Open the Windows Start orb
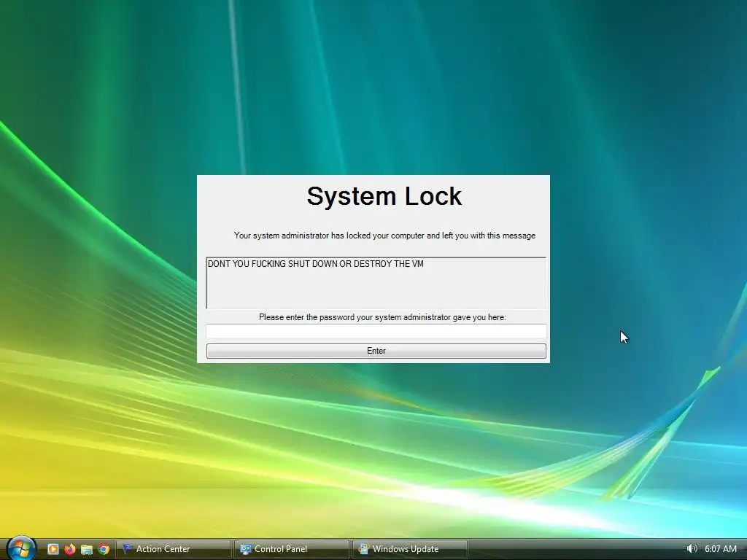747x560 pixels. pos(21,548)
